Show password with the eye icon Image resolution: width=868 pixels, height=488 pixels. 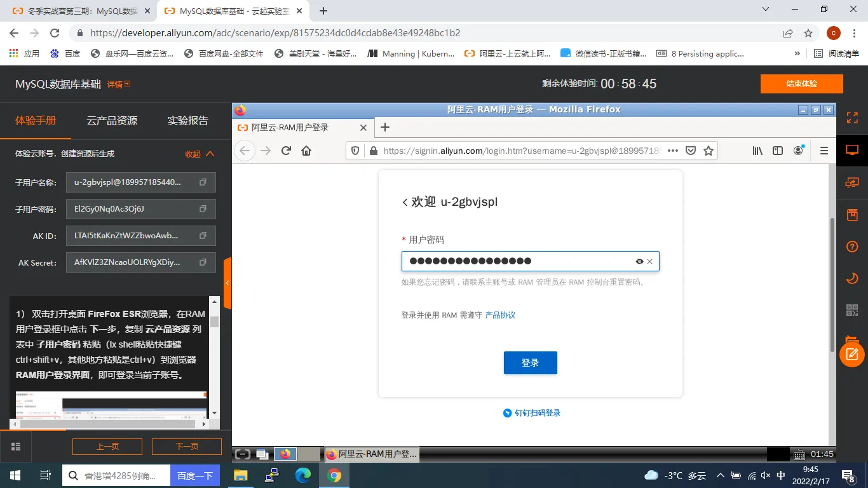point(639,261)
